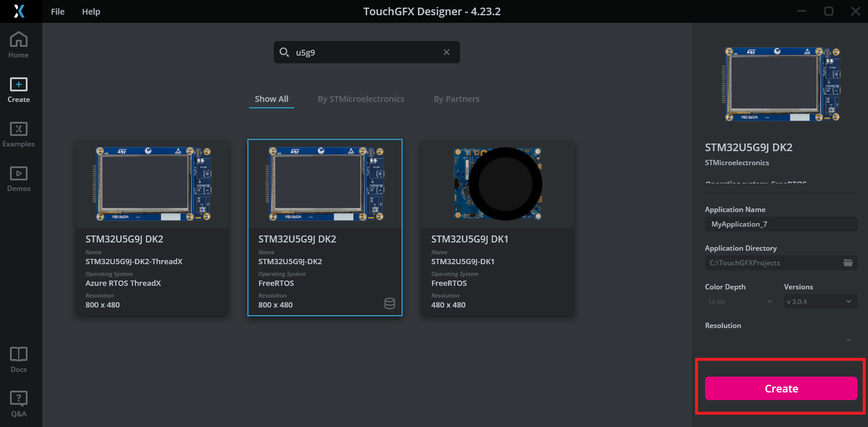Open the Examples section

click(x=18, y=134)
